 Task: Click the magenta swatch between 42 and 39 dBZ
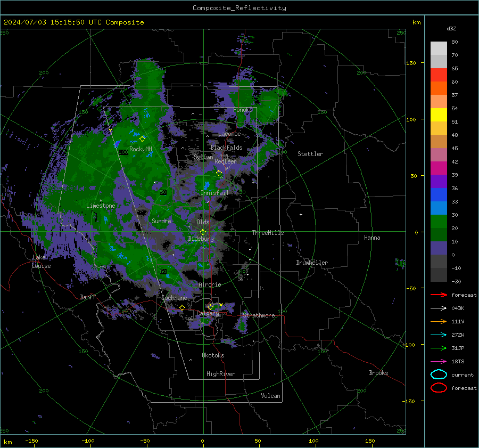click(439, 168)
